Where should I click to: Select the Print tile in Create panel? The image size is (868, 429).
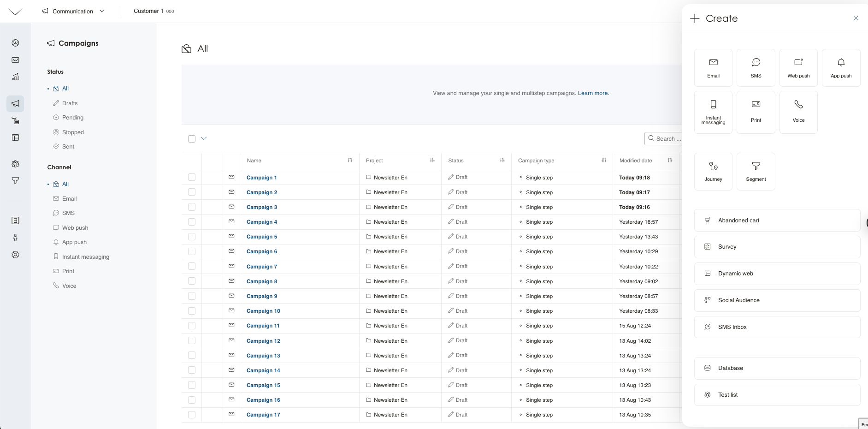(x=756, y=112)
